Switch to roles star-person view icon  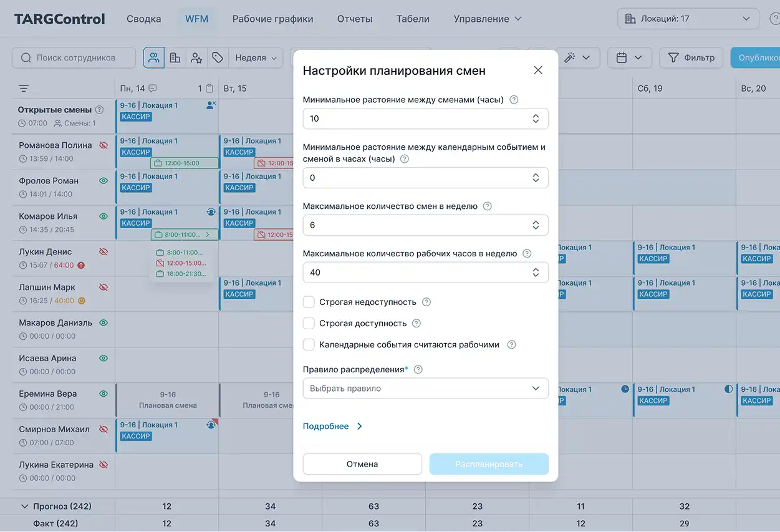pos(196,57)
